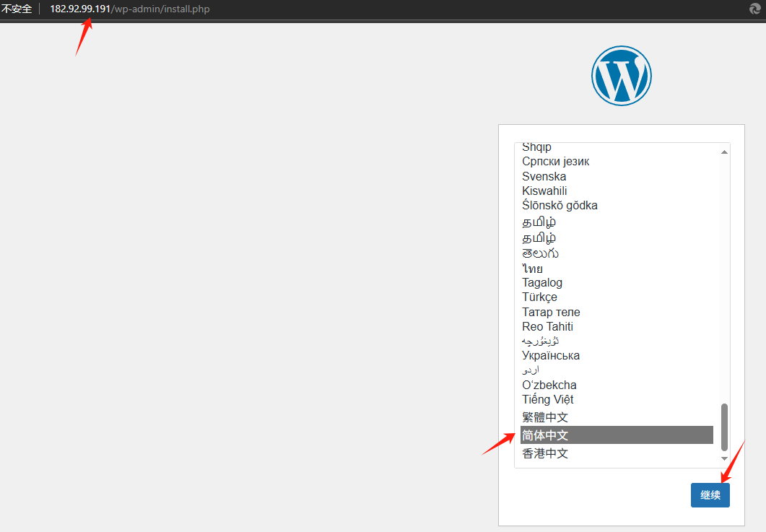Select Shqip at the top of the list
766x532 pixels.
[617, 147]
